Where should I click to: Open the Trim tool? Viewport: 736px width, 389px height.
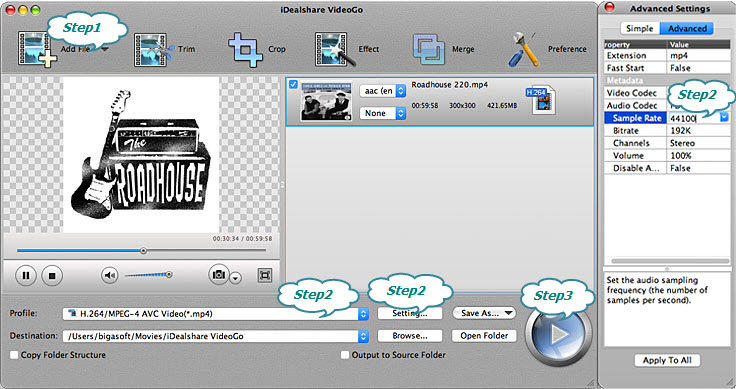click(x=164, y=49)
